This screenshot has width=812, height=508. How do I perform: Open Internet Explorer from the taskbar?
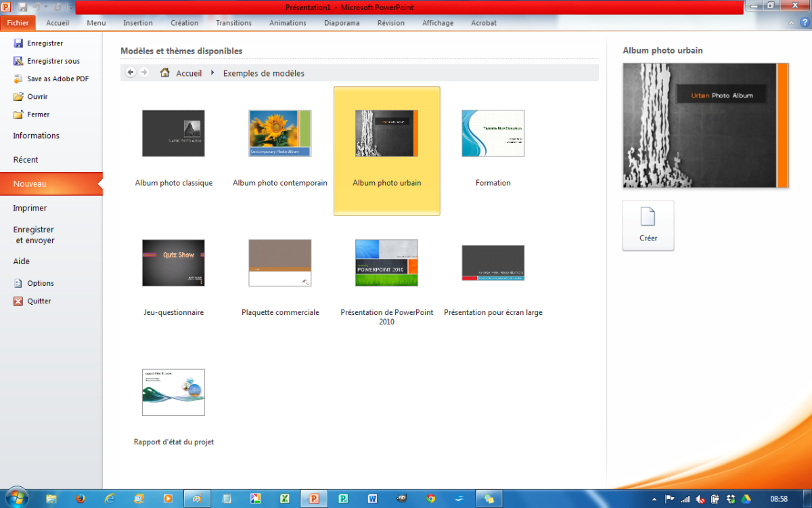pos(110,499)
